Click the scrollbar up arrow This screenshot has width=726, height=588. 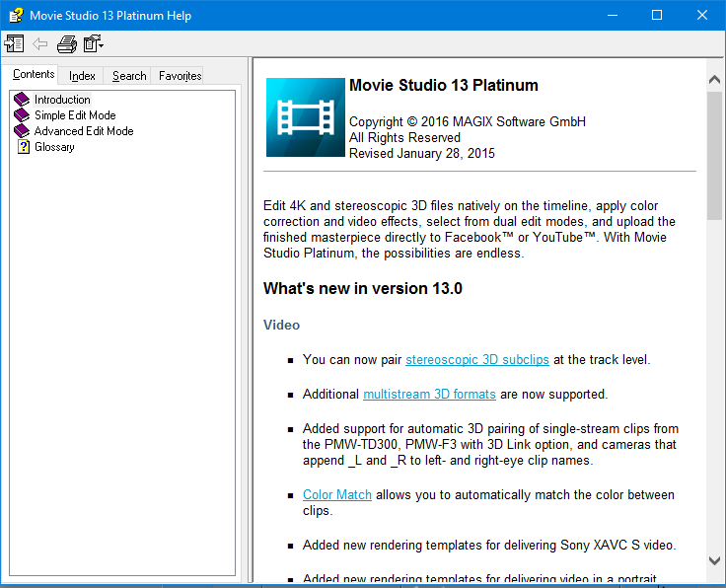tap(714, 80)
